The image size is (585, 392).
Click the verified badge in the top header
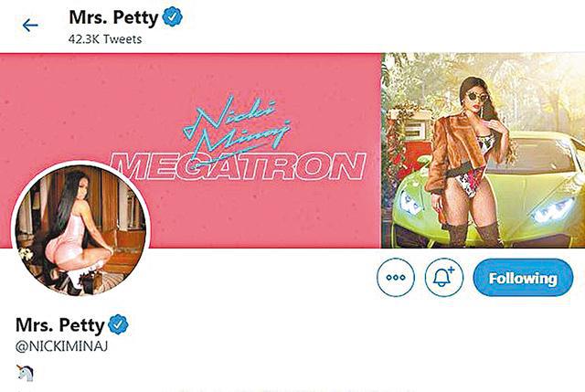tap(173, 16)
